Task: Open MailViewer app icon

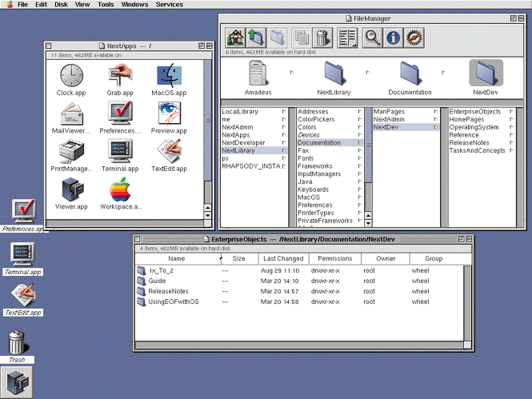Action: [x=71, y=114]
